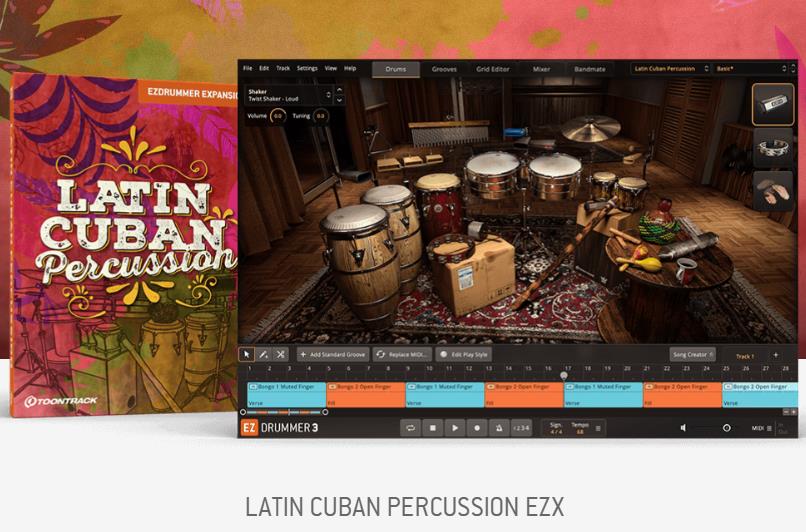Open the menu icon beside Tempo

tap(598, 428)
